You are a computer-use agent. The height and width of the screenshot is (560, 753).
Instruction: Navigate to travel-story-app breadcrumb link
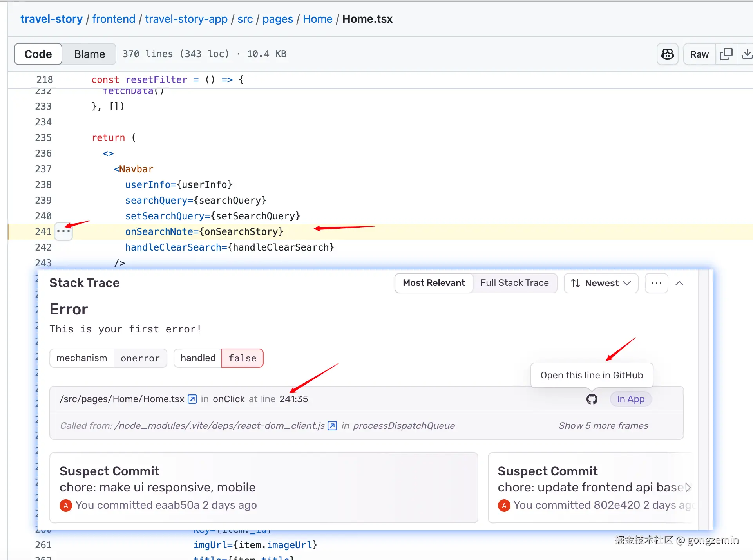186,19
